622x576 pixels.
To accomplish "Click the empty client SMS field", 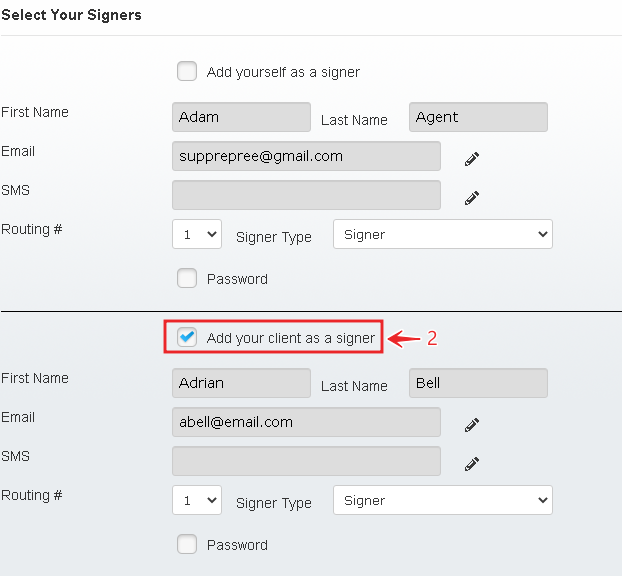I will pos(306,461).
